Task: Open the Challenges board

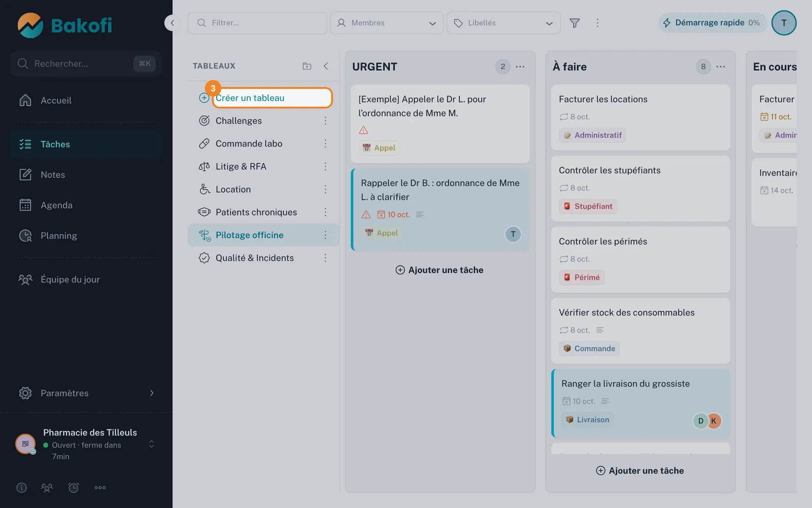Action: [263, 121]
